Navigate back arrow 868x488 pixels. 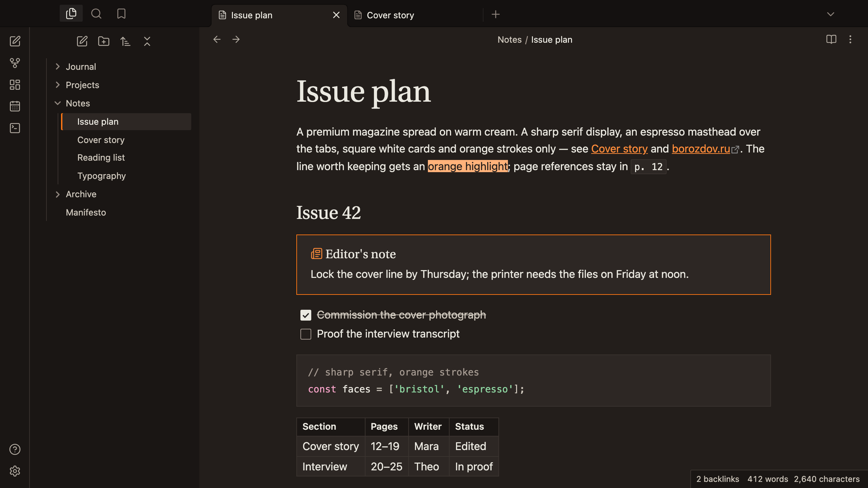pos(217,40)
